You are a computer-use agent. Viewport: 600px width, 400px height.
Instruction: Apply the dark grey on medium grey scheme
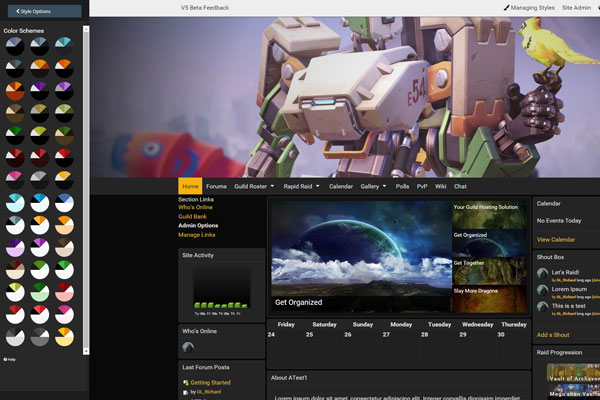[x=39, y=337]
